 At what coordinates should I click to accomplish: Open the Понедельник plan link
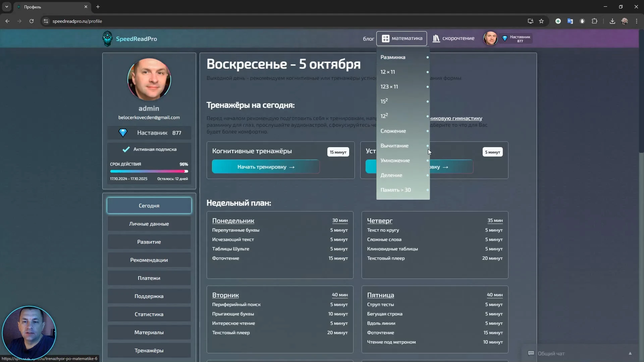pyautogui.click(x=233, y=221)
